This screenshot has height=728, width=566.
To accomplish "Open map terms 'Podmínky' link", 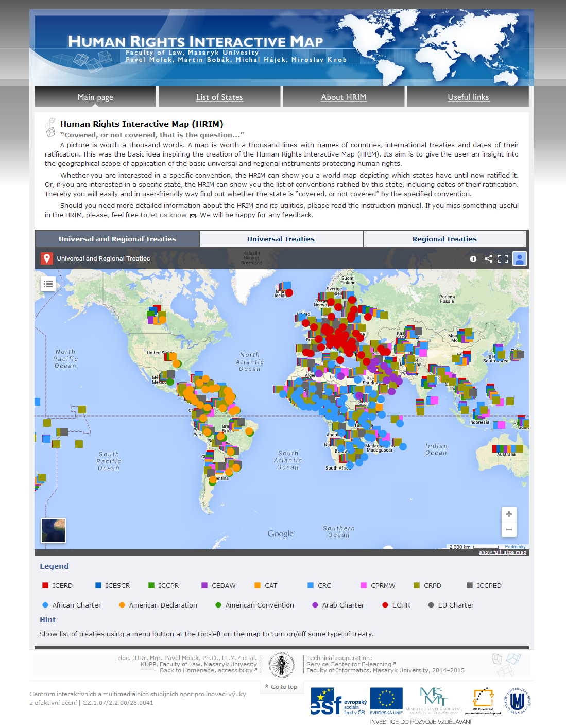I will coord(516,547).
